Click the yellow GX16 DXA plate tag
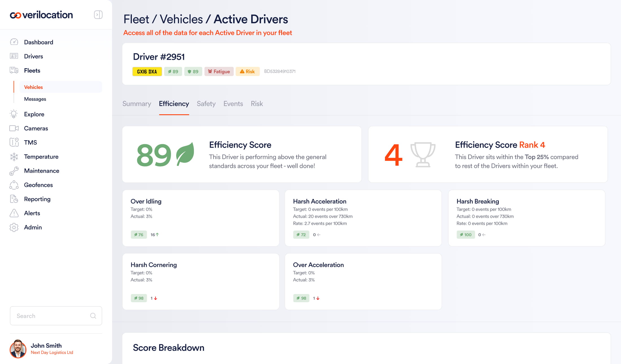 tap(147, 71)
